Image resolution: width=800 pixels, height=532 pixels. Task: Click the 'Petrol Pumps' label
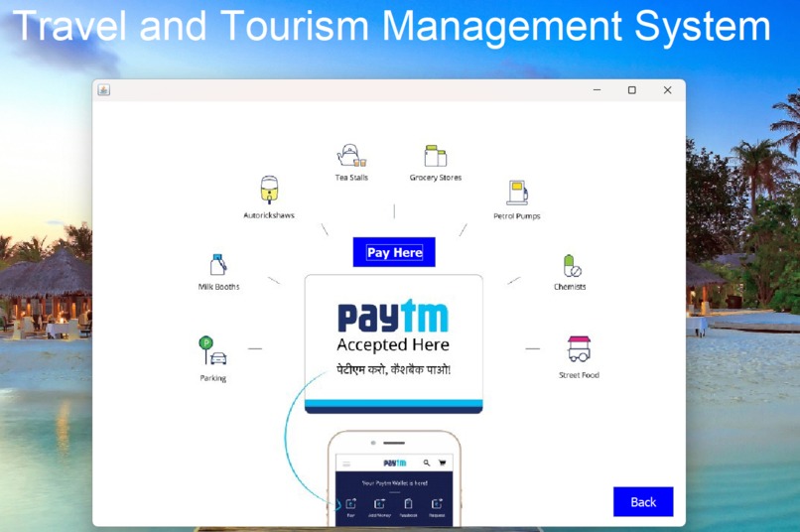pos(517,216)
